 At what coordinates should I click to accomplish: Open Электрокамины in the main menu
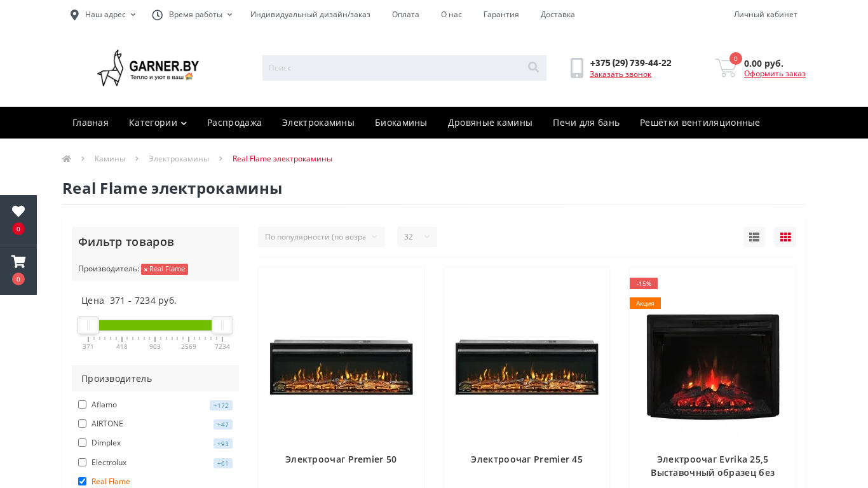pyautogui.click(x=318, y=123)
